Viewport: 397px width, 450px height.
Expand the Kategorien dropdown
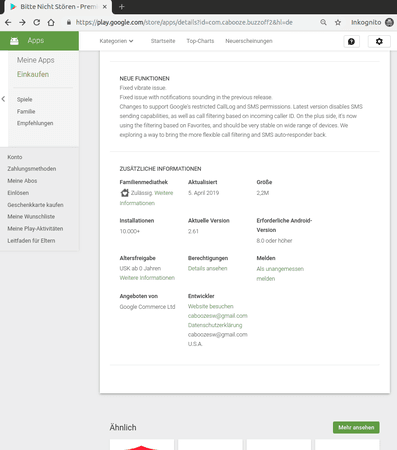pos(116,41)
